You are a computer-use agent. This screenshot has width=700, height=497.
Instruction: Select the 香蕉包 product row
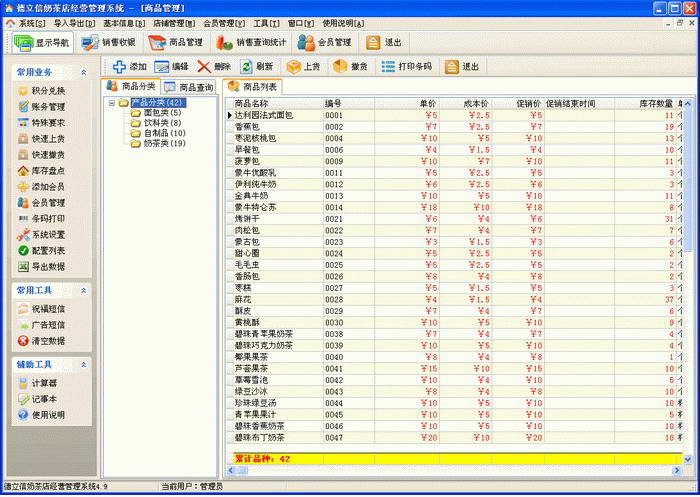coord(454,127)
